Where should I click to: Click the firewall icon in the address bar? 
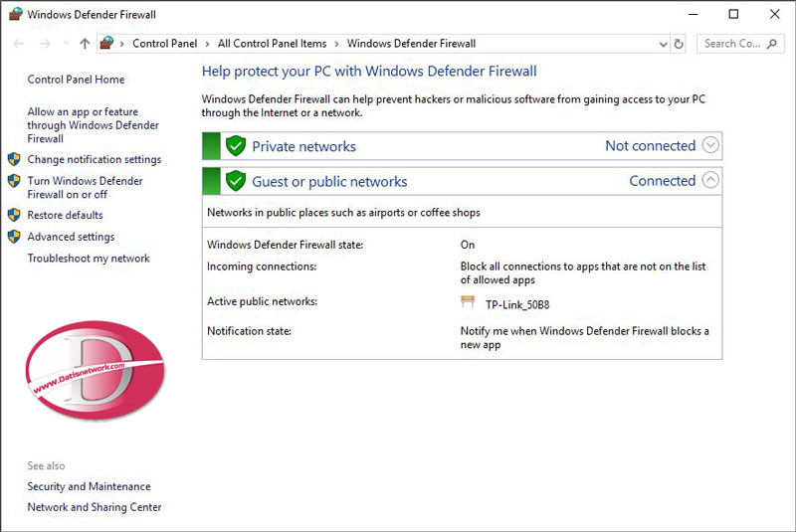(106, 43)
